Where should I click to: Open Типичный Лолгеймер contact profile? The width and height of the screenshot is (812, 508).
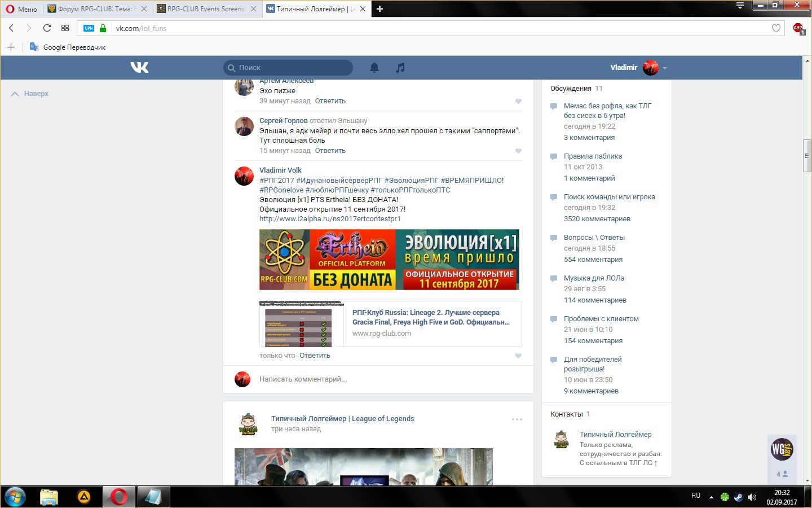pyautogui.click(x=615, y=435)
